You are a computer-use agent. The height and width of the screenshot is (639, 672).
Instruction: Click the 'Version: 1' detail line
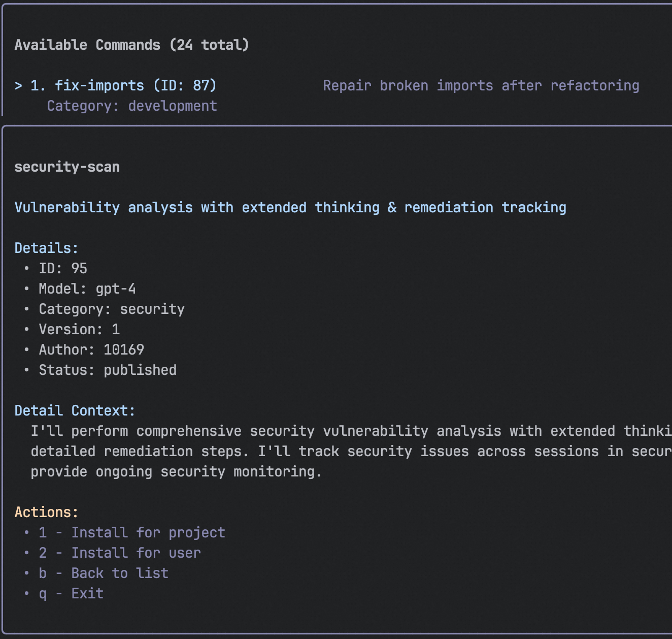pyautogui.click(x=79, y=329)
